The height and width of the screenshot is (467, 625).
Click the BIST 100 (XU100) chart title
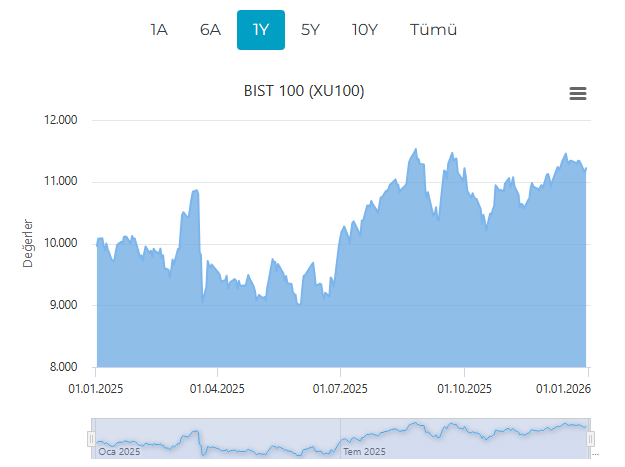pyautogui.click(x=304, y=91)
